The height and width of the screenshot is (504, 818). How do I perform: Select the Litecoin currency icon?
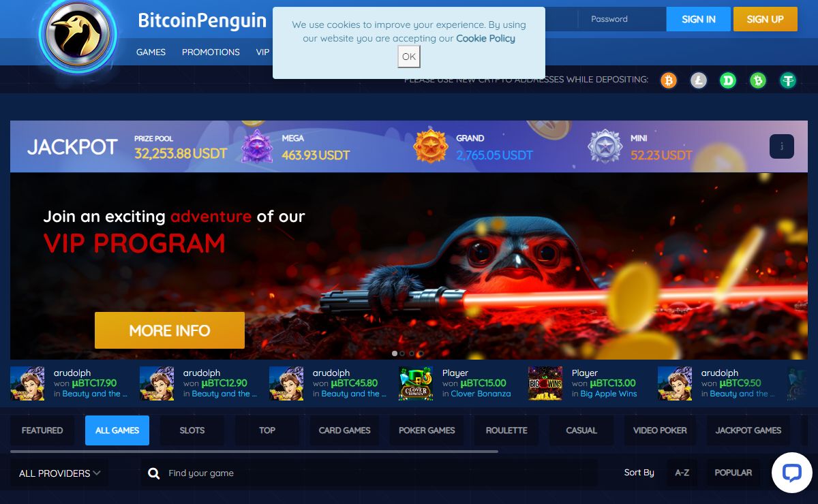point(699,81)
